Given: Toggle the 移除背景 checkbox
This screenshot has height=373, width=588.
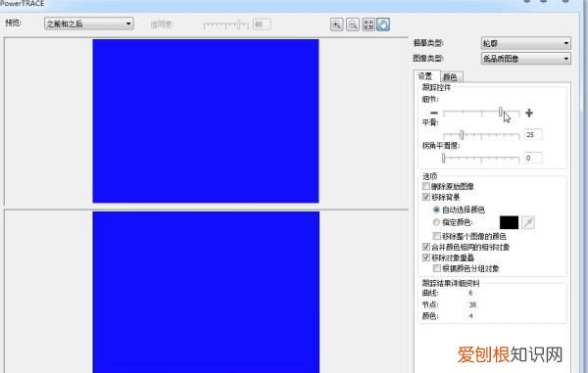Looking at the screenshot, I should [x=426, y=197].
